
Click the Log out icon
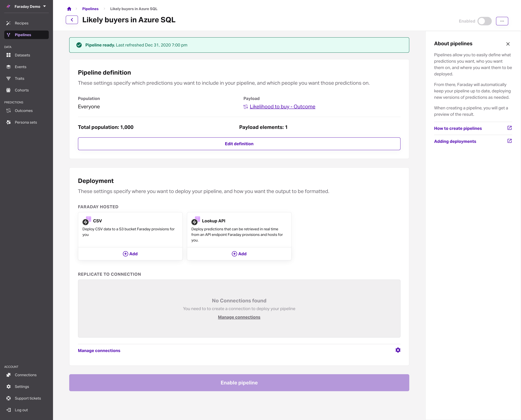tap(9, 410)
